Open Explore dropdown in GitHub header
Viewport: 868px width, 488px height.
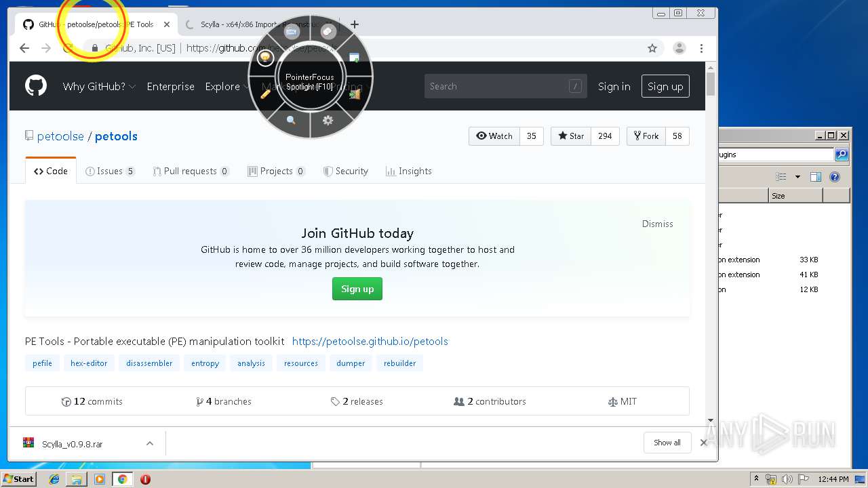click(x=227, y=86)
